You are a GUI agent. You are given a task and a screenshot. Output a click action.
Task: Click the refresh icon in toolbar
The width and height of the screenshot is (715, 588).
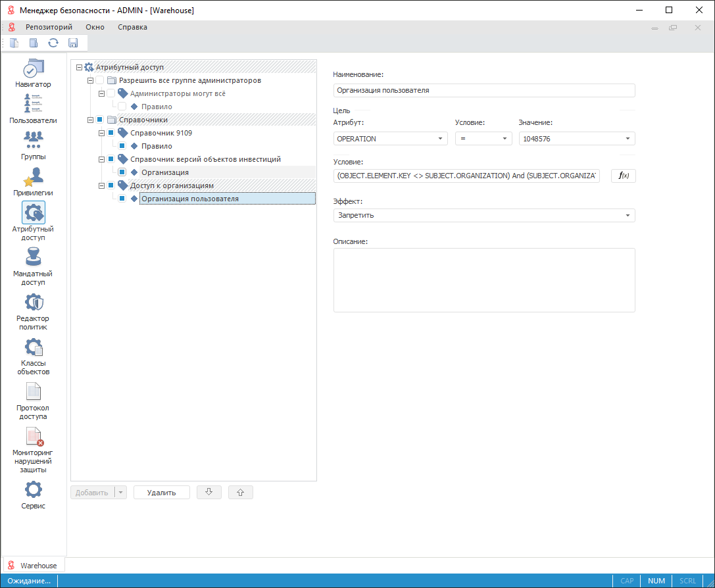coord(53,43)
